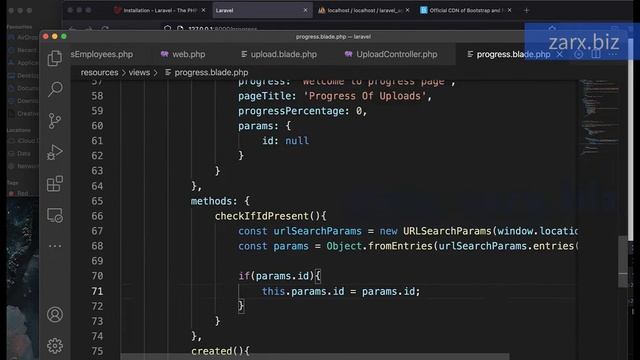The height and width of the screenshot is (360, 640).
Task: Close the progress.blade.php editor tab
Action: coord(560,54)
